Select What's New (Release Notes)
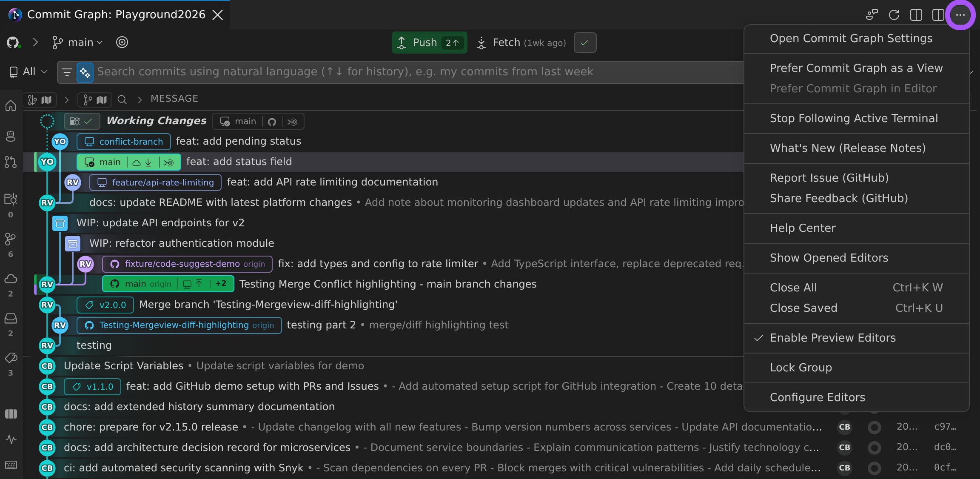Screen dimensions: 980x479 pos(856,148)
